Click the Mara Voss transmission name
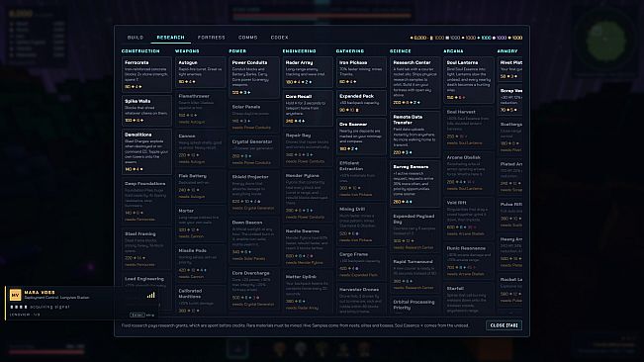Viewport: 644px width, 362px height. tap(40, 292)
